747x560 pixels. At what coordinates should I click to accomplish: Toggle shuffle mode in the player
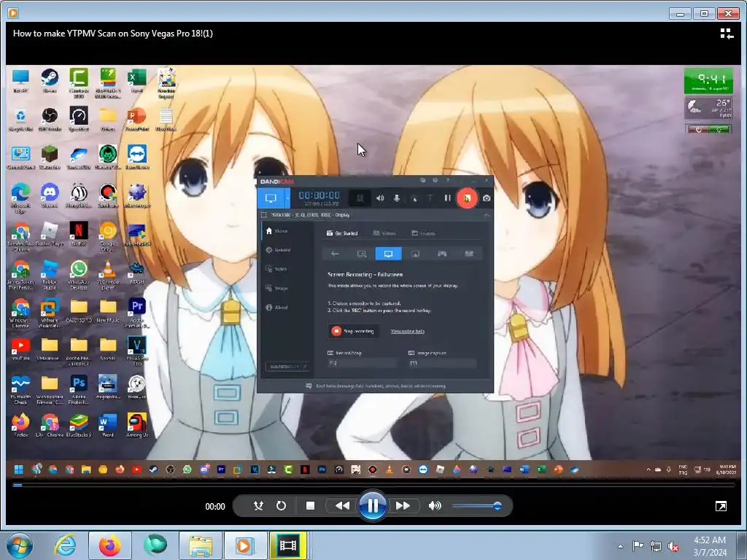tap(258, 506)
